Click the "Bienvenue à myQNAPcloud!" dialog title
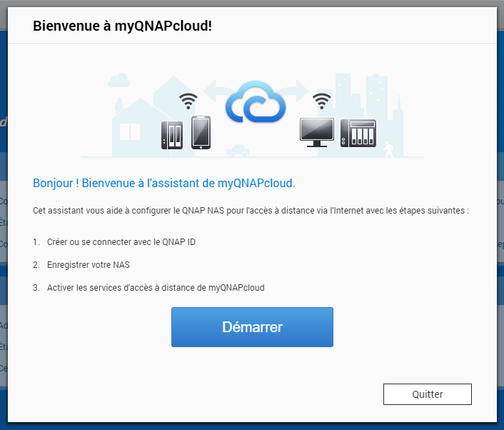Image resolution: width=504 pixels, height=430 pixels. 122,26
